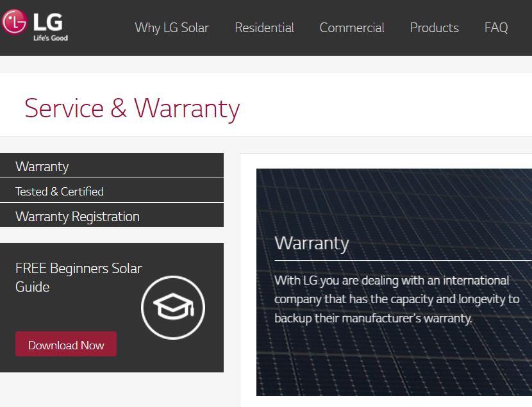This screenshot has width=532, height=407.
Task: Open the Why LG Solar menu
Action: click(172, 28)
